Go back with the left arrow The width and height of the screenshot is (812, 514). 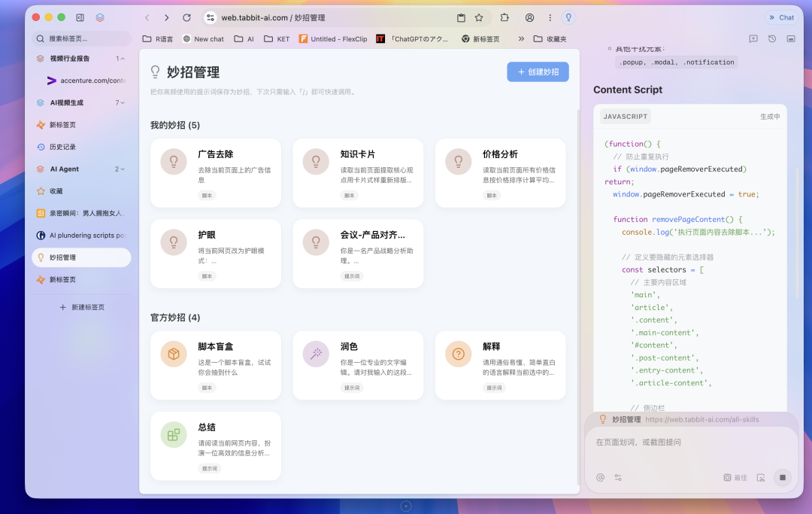pos(147,17)
